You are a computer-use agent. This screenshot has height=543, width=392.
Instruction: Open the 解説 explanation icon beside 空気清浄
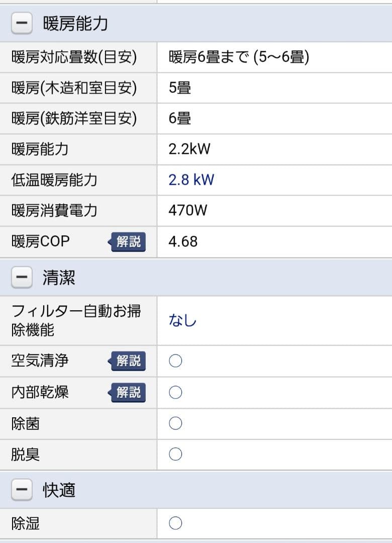[127, 360]
